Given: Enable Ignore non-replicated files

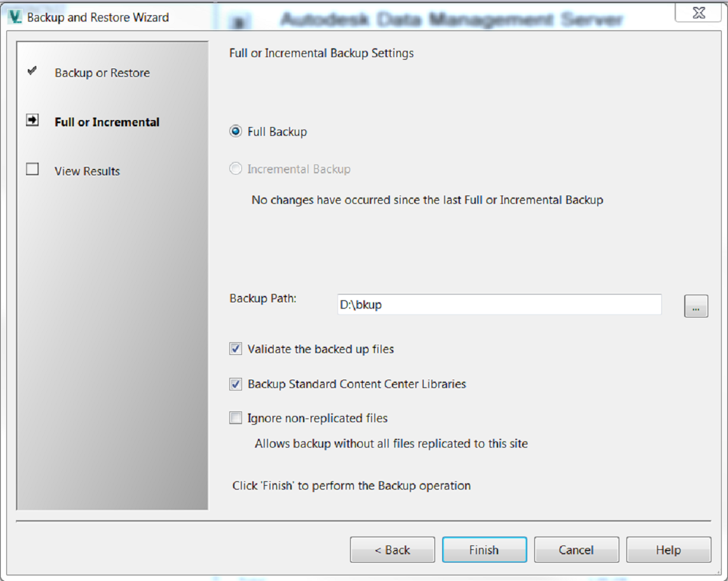Looking at the screenshot, I should [x=236, y=418].
